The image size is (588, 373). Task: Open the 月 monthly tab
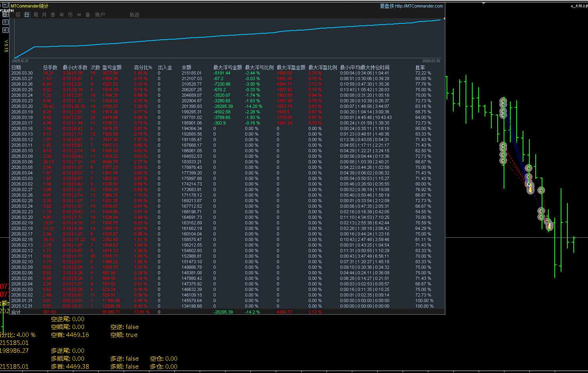click(x=44, y=15)
